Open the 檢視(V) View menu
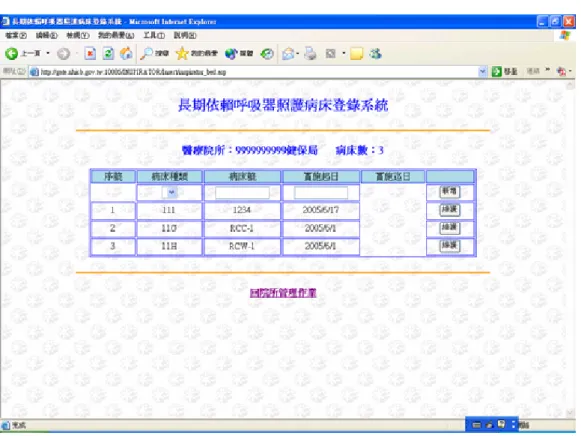This screenshot has height=436, width=581. 78,36
